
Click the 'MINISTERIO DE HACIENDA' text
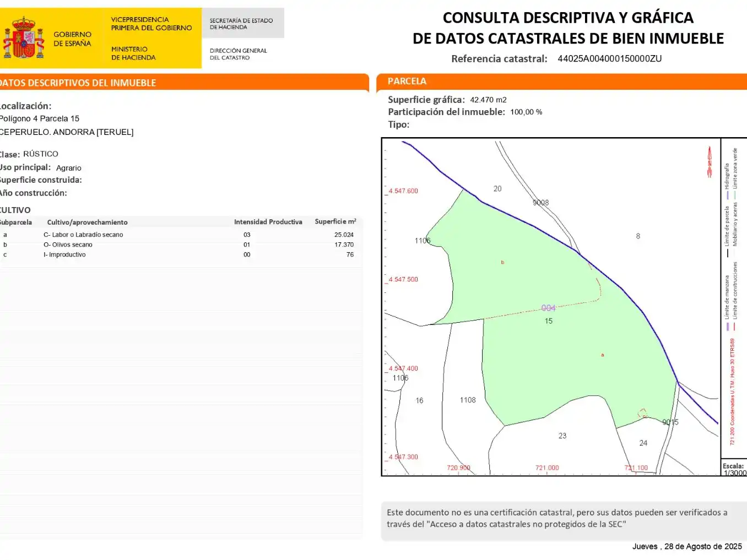[x=133, y=53]
